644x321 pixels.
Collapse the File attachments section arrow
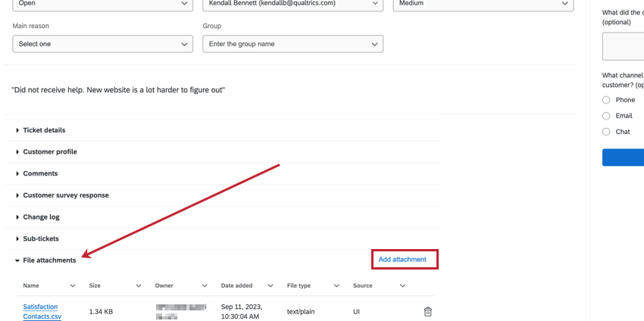pyautogui.click(x=17, y=260)
